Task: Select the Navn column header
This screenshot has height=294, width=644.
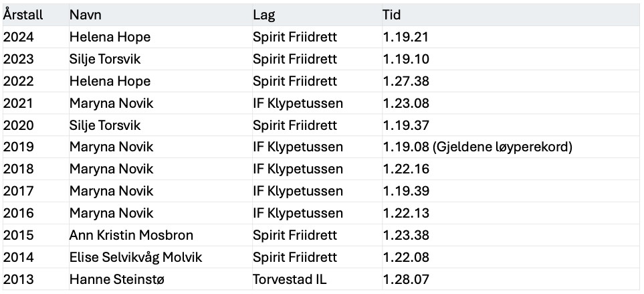Action: tap(160, 15)
